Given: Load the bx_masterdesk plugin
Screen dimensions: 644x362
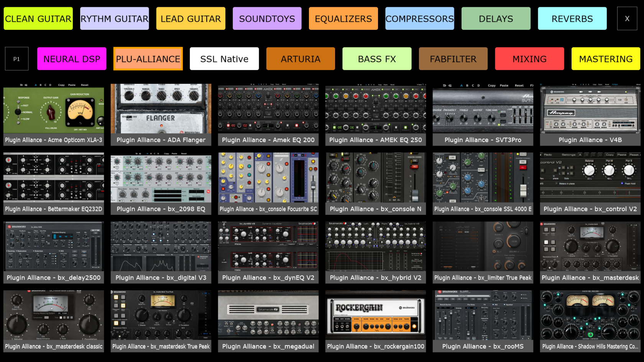Looking at the screenshot, I should (590, 252).
